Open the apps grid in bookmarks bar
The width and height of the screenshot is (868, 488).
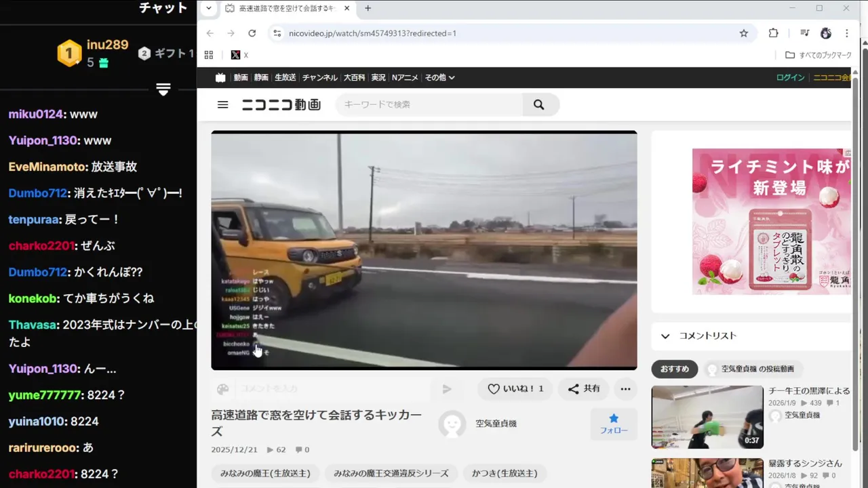(209, 55)
